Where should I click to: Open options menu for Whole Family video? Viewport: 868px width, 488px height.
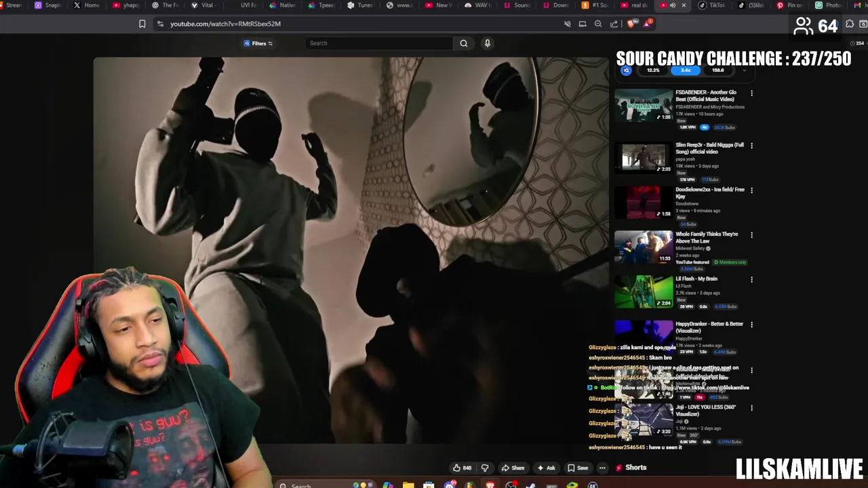pyautogui.click(x=751, y=235)
